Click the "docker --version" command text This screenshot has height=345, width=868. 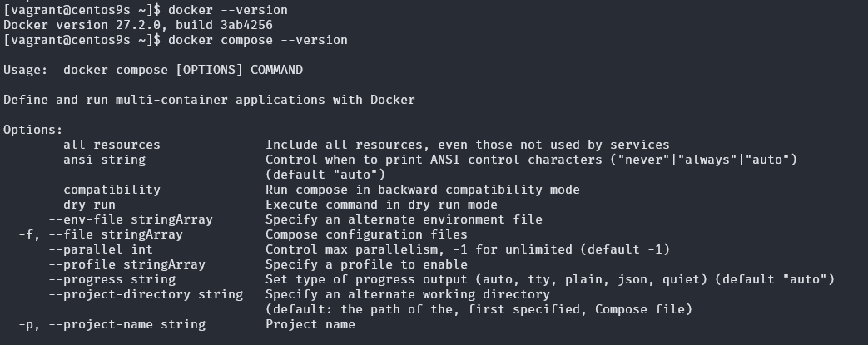click(227, 10)
